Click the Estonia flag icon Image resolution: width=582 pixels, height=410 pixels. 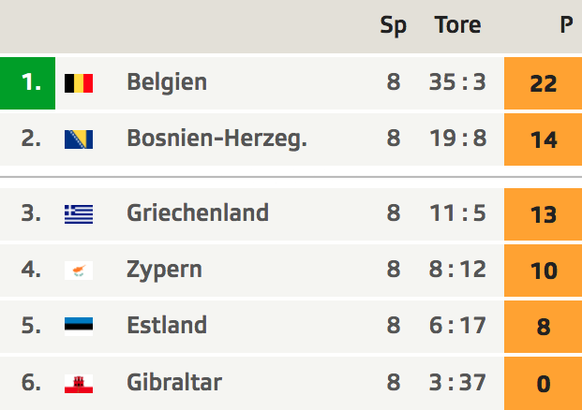point(79,327)
